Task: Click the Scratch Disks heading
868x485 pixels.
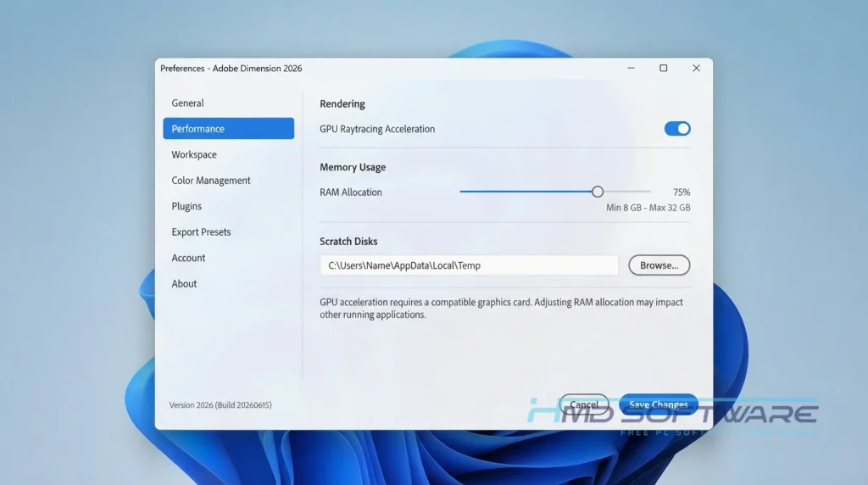Action: click(348, 242)
